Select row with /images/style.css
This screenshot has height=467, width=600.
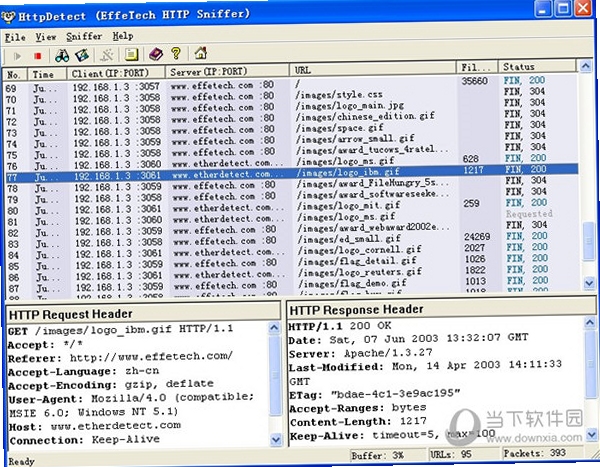pyautogui.click(x=291, y=95)
